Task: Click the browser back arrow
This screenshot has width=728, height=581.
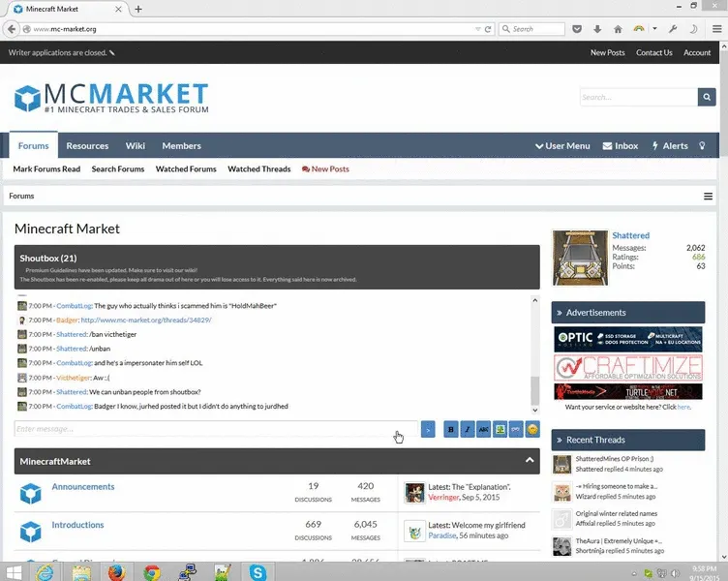Action: [x=12, y=29]
